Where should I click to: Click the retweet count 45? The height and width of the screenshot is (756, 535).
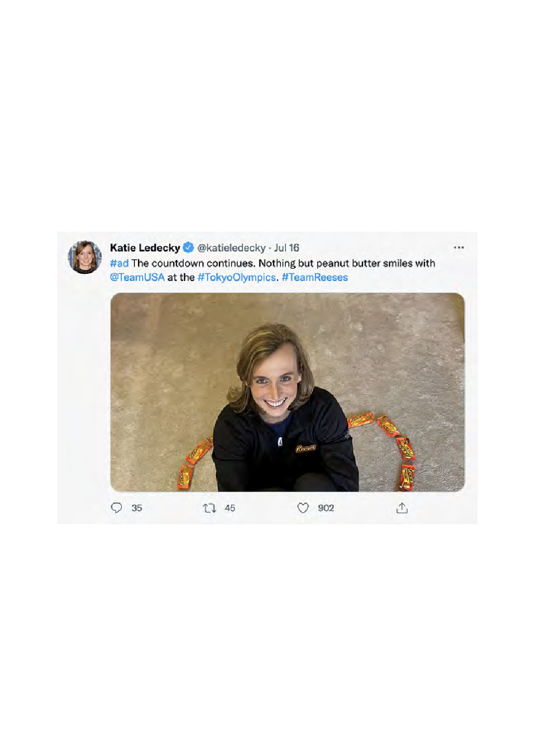[x=230, y=508]
